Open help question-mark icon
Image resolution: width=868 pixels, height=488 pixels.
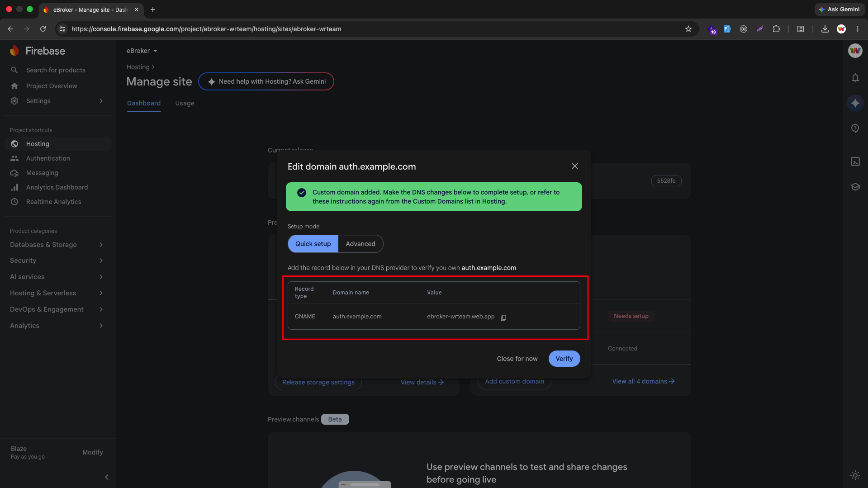855,128
